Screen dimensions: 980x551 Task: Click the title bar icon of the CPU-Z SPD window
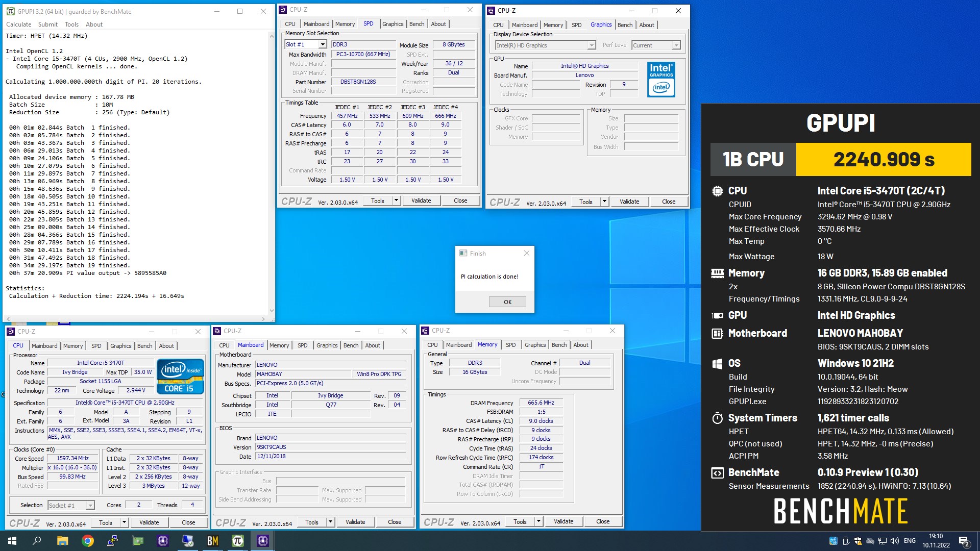(x=283, y=10)
